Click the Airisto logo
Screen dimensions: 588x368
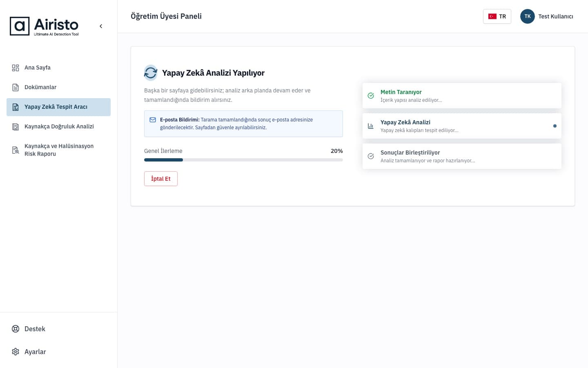point(44,26)
